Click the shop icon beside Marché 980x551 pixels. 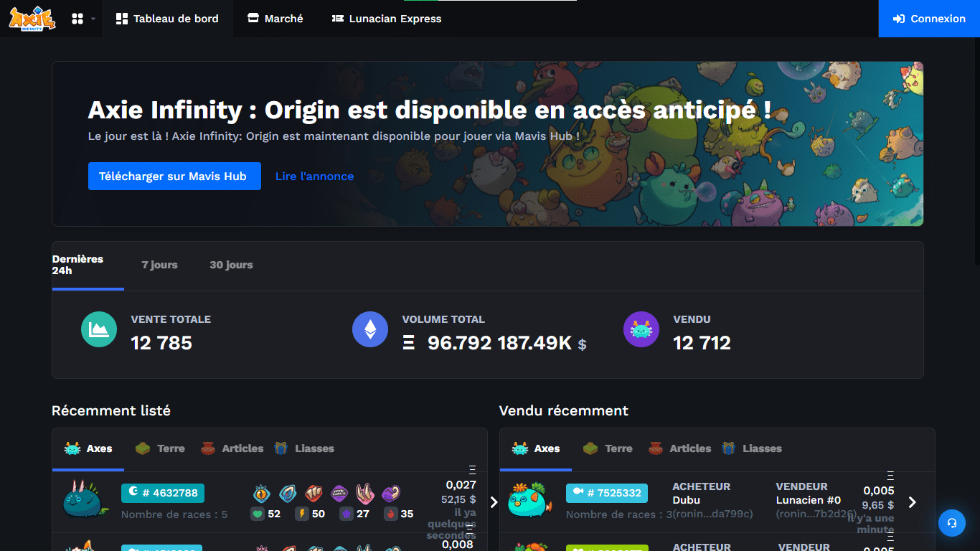pyautogui.click(x=253, y=19)
